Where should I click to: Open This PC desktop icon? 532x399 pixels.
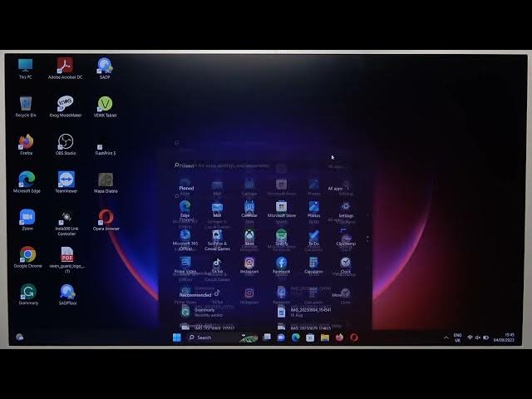(x=26, y=68)
